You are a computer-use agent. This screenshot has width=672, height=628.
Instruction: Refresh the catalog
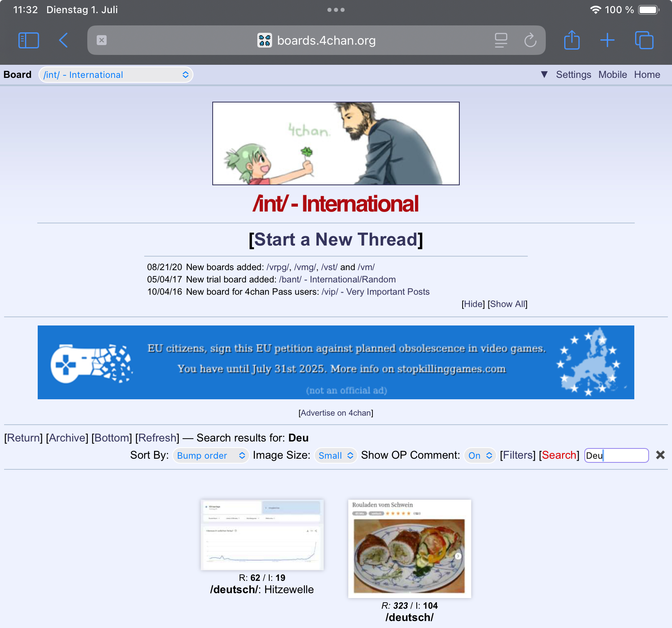click(157, 438)
